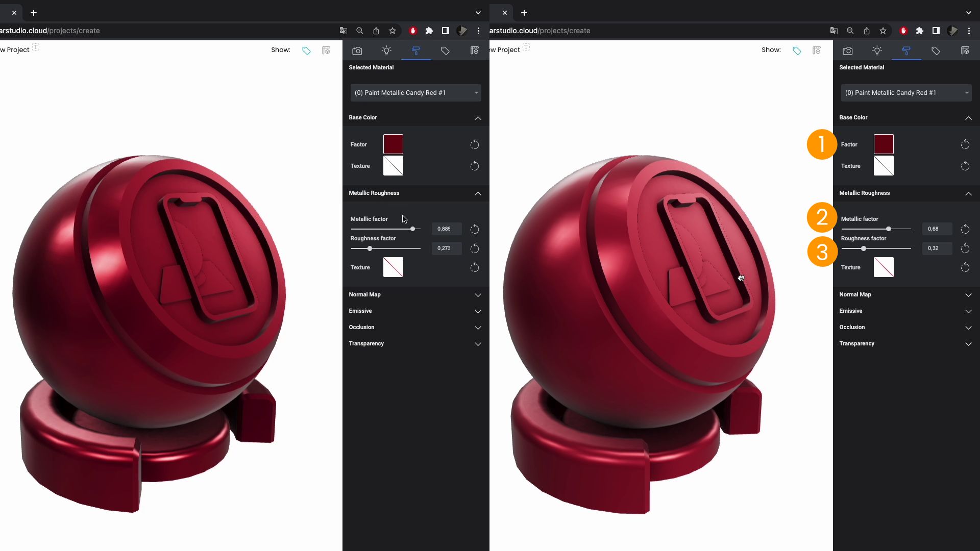Open the browser extensions puzzle icon

(x=429, y=31)
